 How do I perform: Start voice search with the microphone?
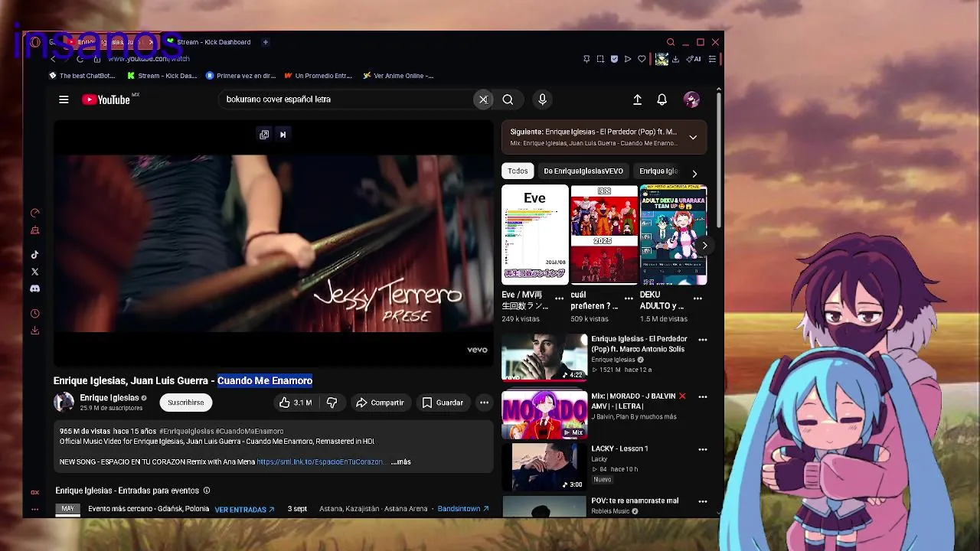pyautogui.click(x=542, y=99)
